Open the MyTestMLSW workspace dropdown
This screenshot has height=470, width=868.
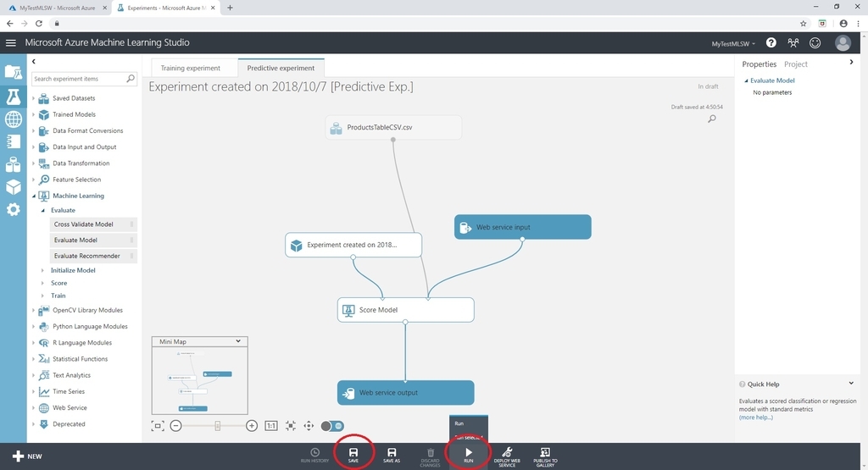point(733,43)
